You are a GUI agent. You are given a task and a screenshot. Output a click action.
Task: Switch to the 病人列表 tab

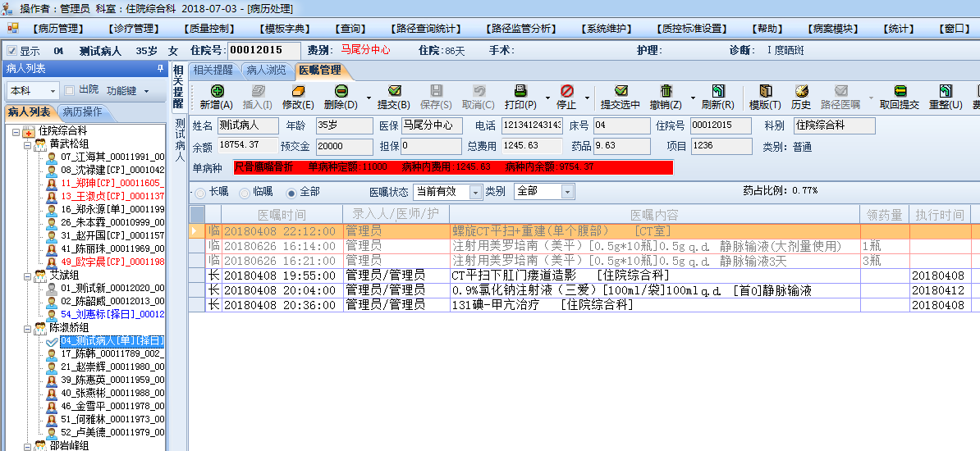pos(30,112)
